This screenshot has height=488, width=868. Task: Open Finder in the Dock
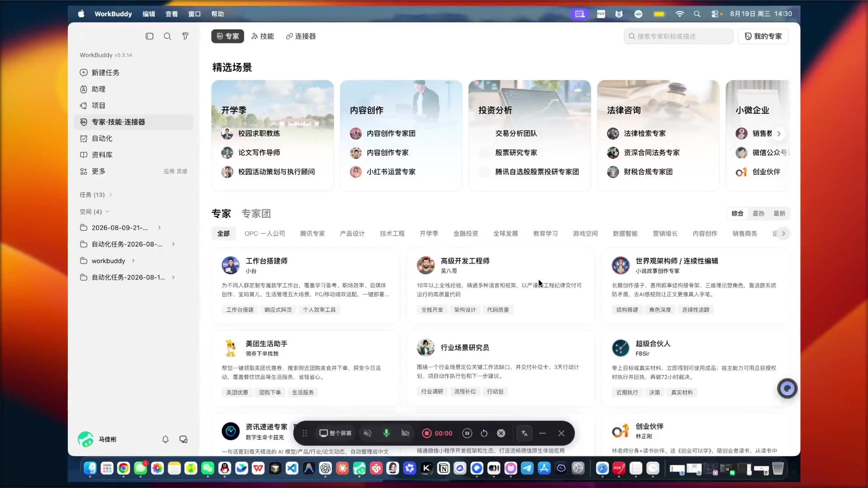pyautogui.click(x=90, y=469)
